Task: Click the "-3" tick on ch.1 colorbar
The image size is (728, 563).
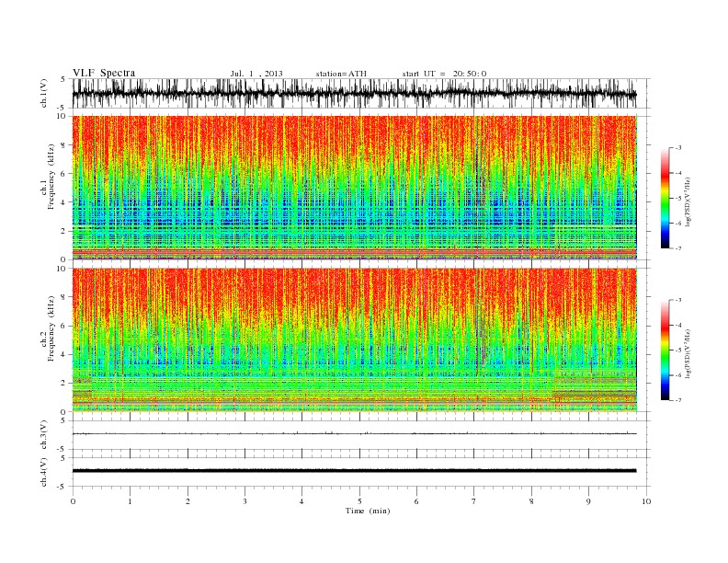Action: click(678, 148)
